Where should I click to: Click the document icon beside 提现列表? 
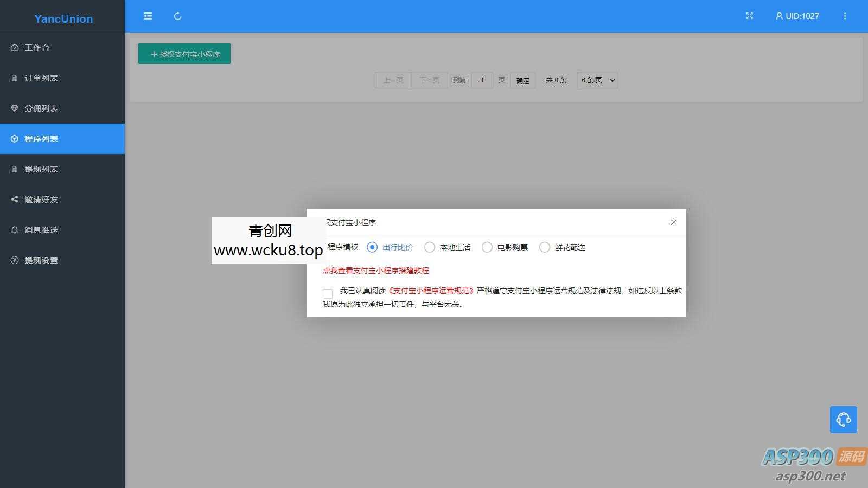click(x=14, y=169)
